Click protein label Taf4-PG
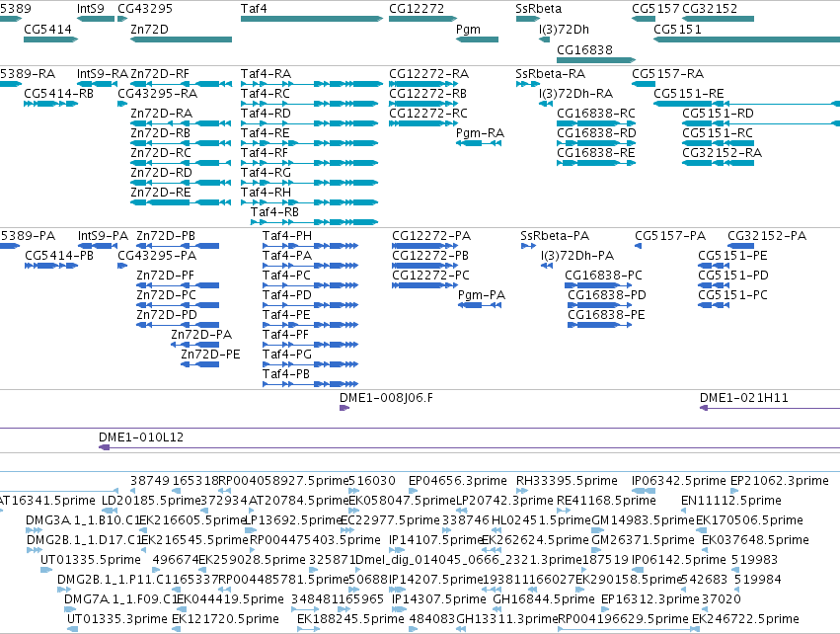840x634 pixels. (x=287, y=355)
